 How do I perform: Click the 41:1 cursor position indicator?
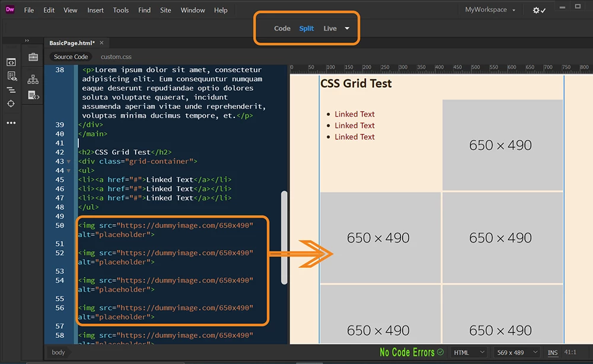(570, 352)
